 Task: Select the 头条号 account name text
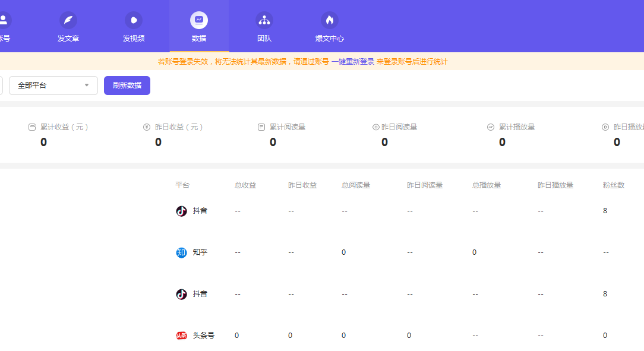[204, 336]
